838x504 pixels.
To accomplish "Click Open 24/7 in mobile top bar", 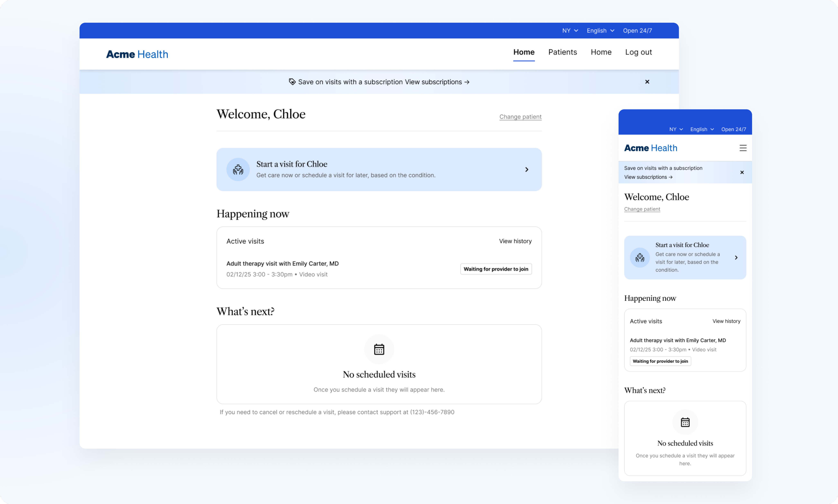I will pos(733,129).
